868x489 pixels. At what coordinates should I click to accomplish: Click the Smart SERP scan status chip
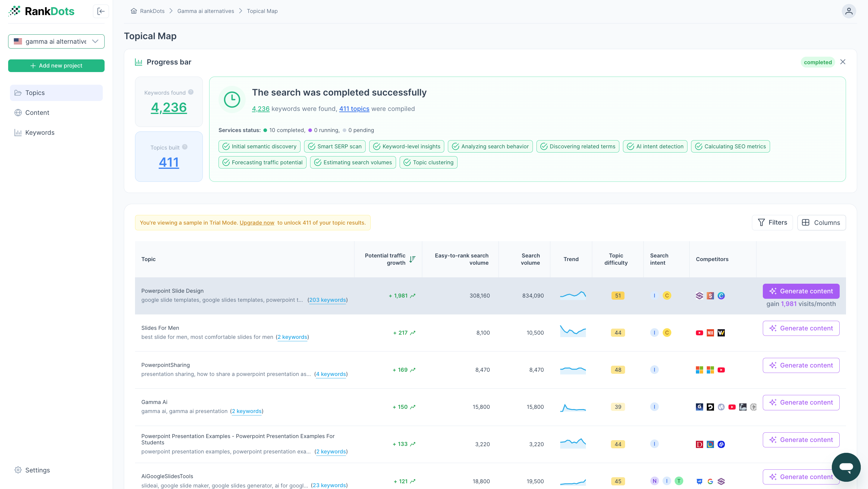(334, 146)
